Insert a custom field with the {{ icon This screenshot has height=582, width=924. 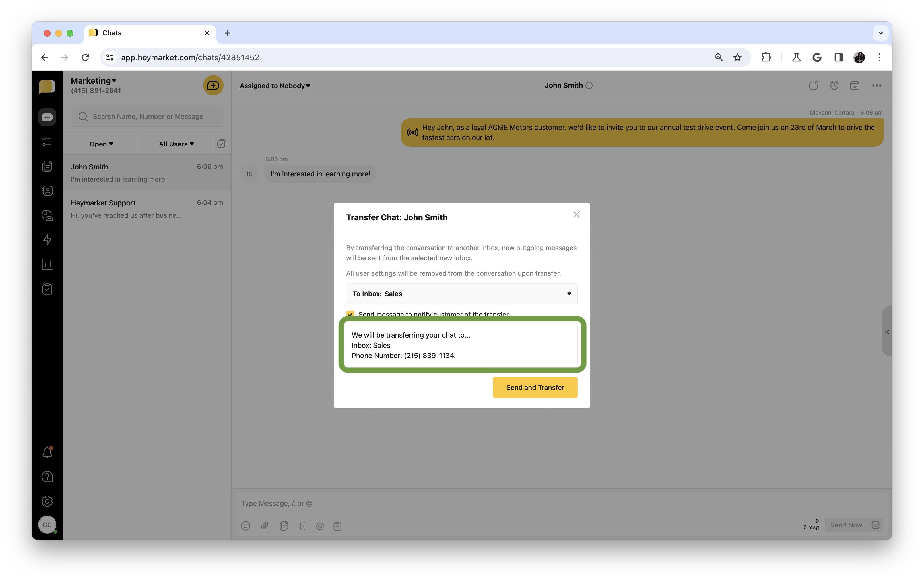coord(302,526)
